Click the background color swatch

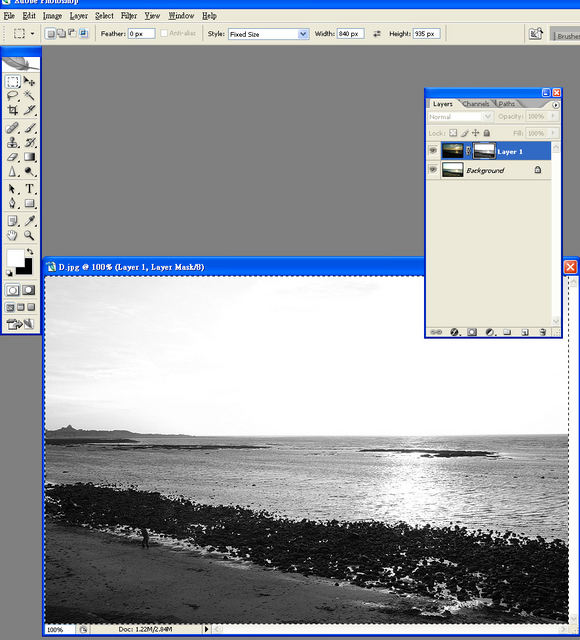[27, 269]
